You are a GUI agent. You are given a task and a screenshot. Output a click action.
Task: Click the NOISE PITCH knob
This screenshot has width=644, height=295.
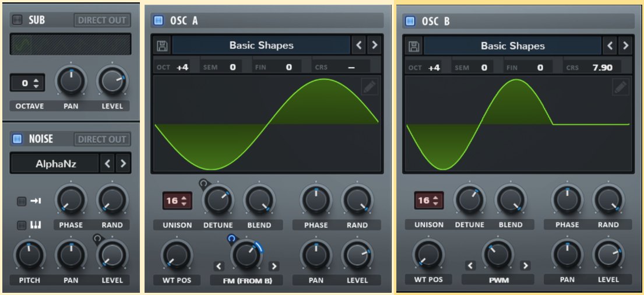30,255
